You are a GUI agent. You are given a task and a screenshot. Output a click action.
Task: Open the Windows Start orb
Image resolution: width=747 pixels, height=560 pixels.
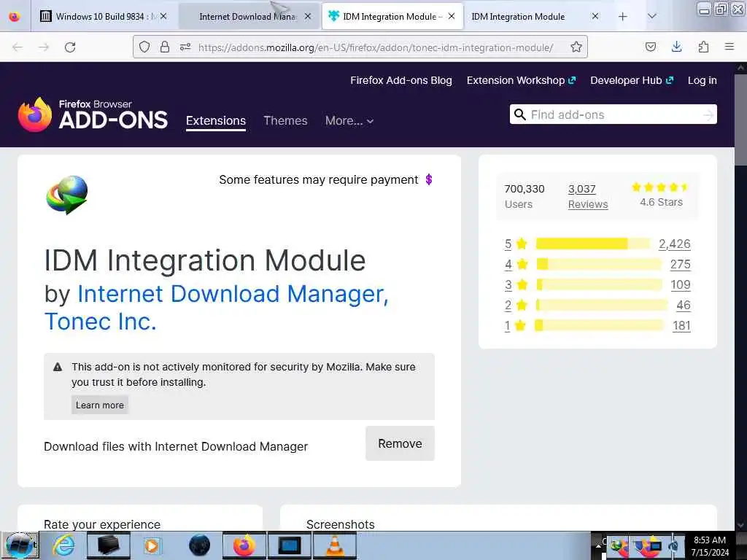19,545
